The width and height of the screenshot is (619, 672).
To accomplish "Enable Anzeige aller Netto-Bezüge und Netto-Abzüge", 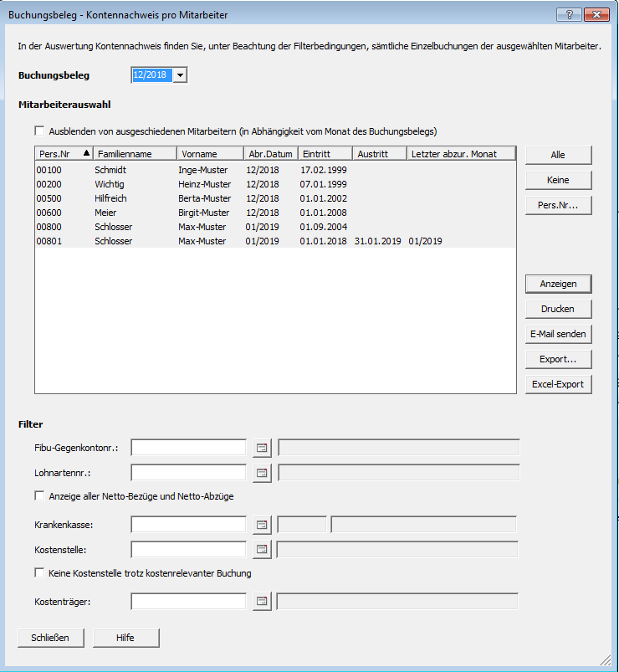I will pyautogui.click(x=39, y=496).
